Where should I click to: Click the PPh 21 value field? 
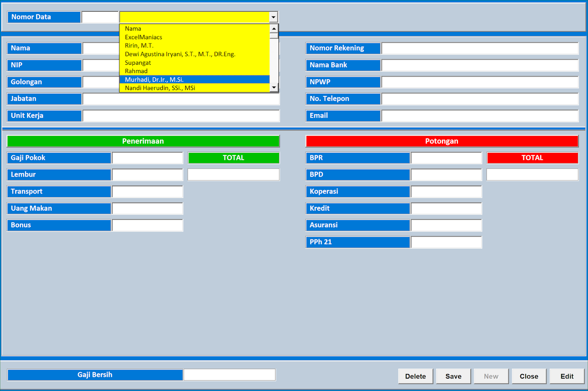[x=446, y=242]
